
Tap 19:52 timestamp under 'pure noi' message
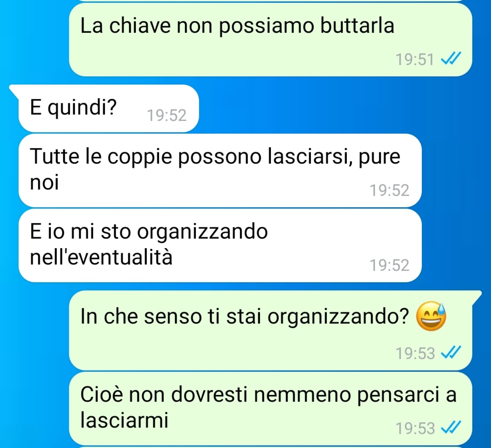coord(389,190)
